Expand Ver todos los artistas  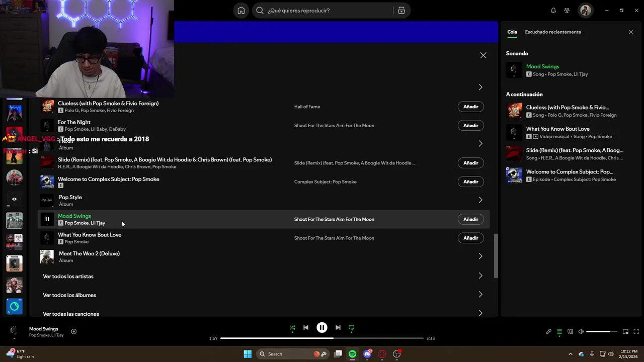point(480,276)
